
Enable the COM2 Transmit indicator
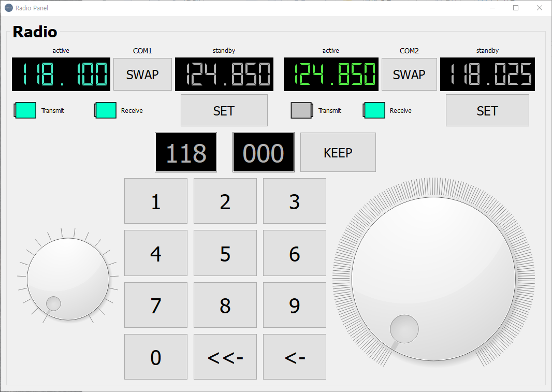pyautogui.click(x=302, y=110)
